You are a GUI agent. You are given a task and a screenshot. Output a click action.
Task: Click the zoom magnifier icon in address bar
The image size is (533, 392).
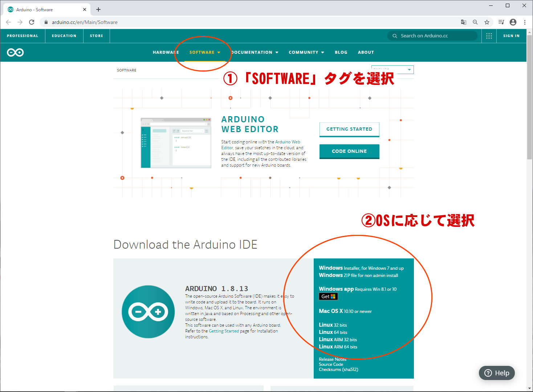(x=475, y=22)
